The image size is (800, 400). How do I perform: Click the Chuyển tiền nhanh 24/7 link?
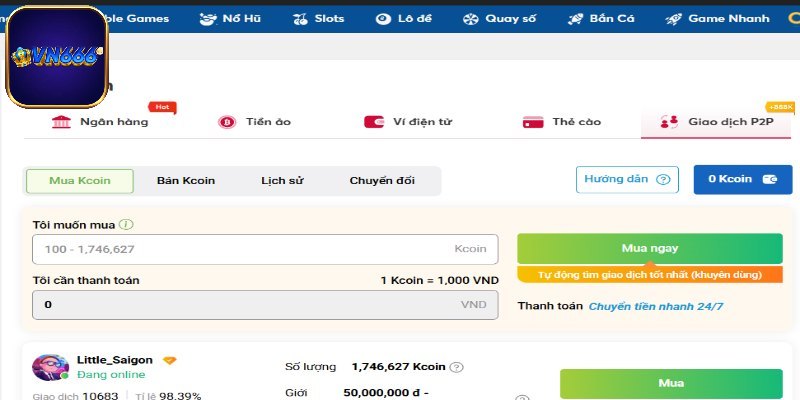point(655,306)
